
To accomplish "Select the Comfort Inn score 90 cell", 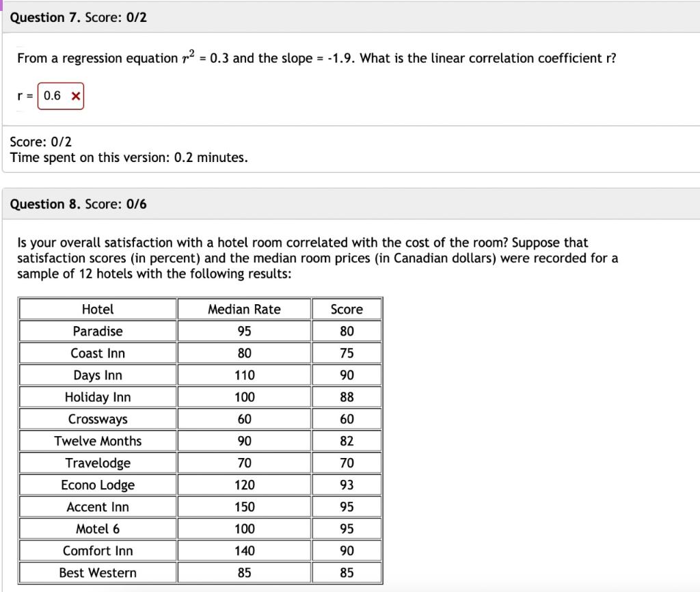I will click(347, 550).
